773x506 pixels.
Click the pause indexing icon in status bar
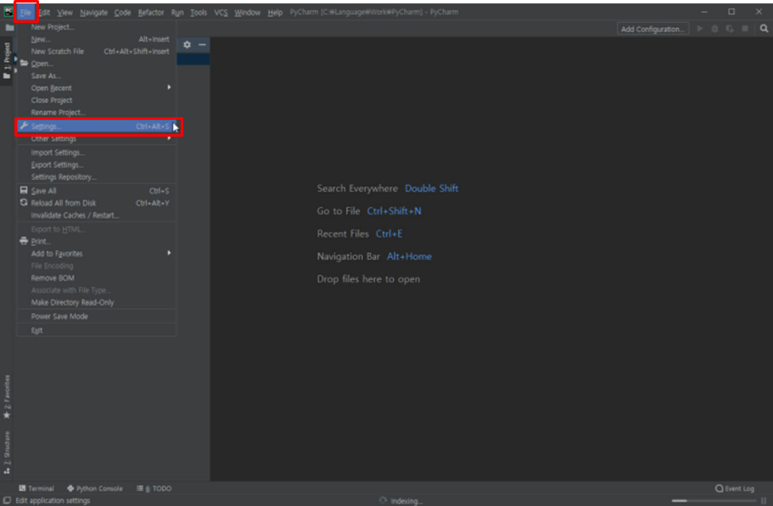pyautogui.click(x=763, y=501)
